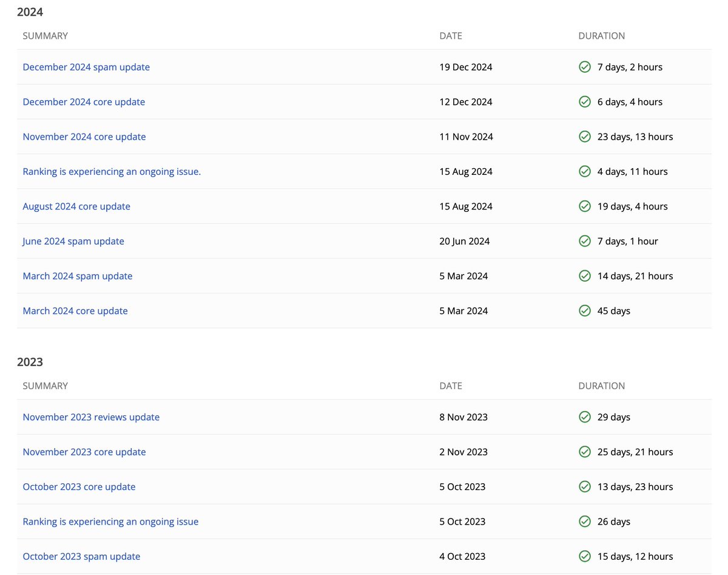
Task: Click the green checkmark beside 26 days
Action: (x=585, y=522)
